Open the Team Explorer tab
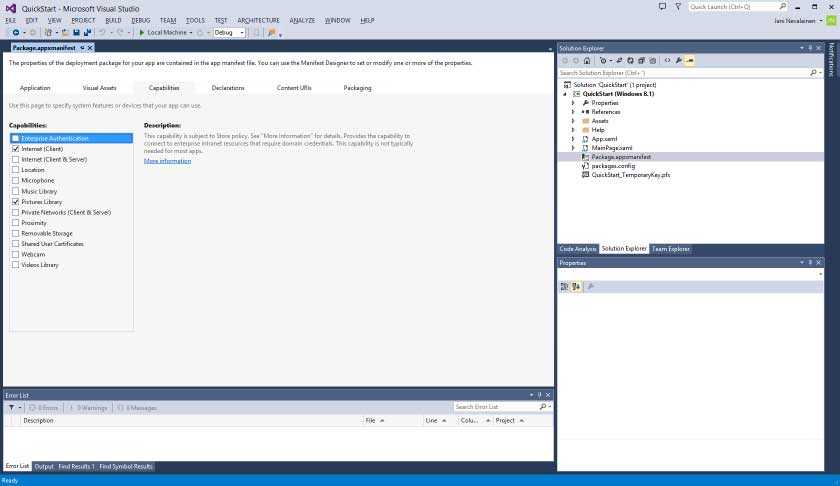The image size is (840, 486). [x=671, y=249]
